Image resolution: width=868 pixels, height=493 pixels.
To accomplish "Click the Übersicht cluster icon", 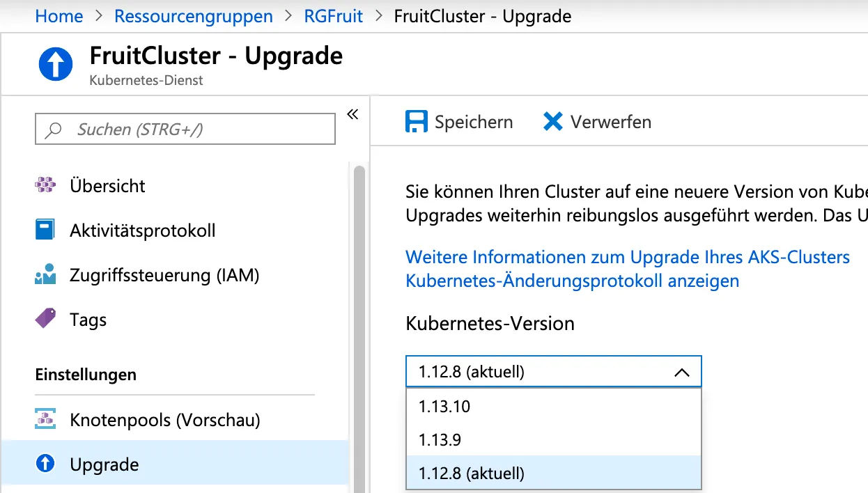I will click(45, 186).
